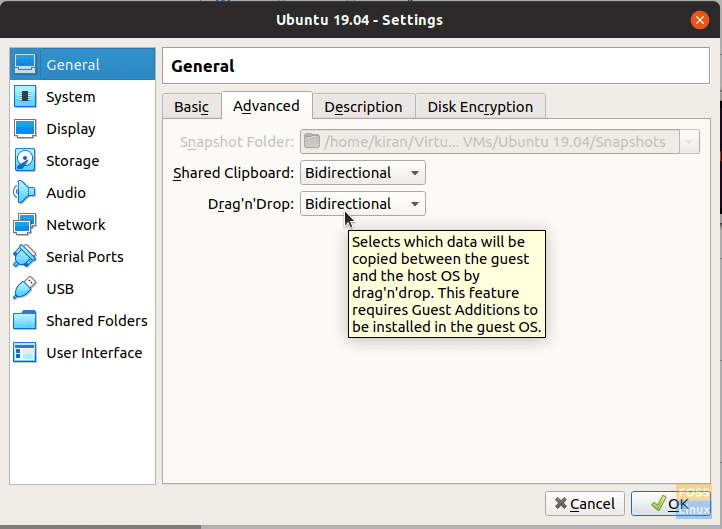Click the User Interface window icon

pyautogui.click(x=25, y=353)
